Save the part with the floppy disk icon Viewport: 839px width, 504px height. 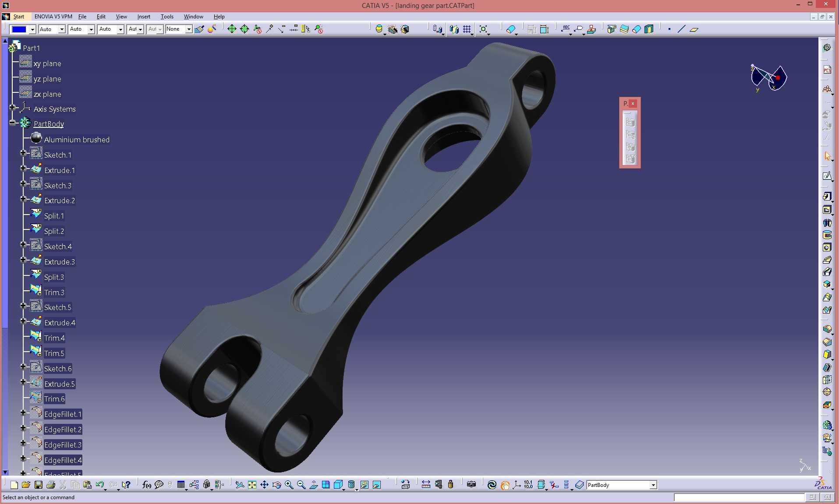click(38, 485)
